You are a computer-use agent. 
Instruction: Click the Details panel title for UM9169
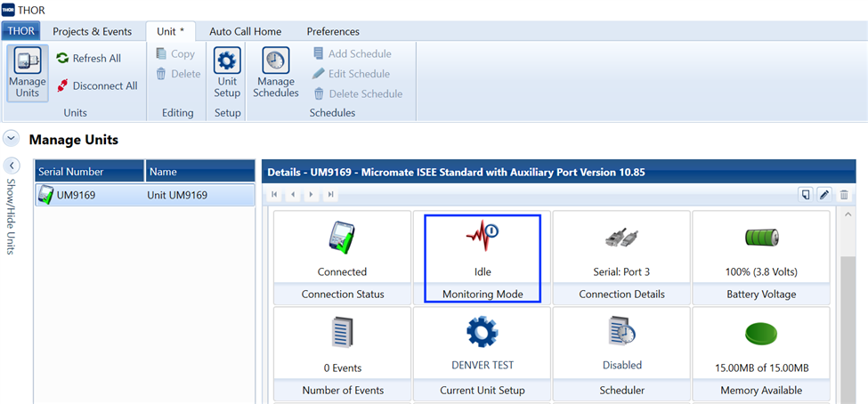(x=456, y=172)
